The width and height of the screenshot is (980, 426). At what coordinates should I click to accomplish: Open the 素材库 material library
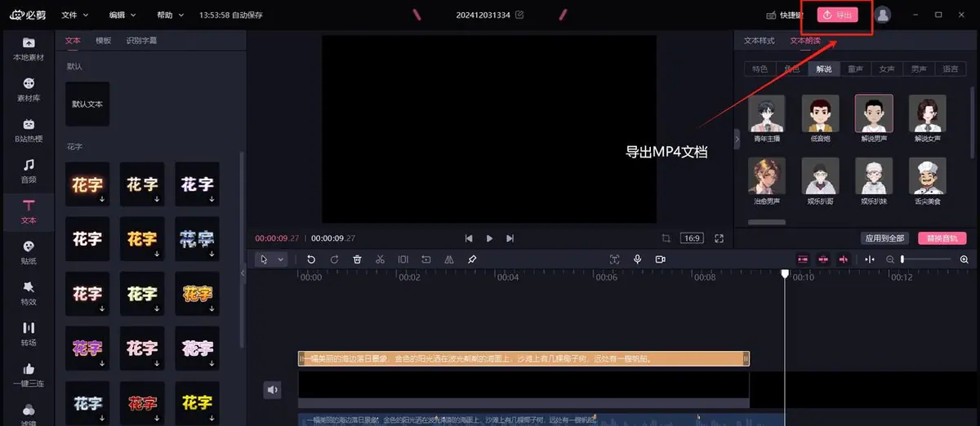coord(29,90)
